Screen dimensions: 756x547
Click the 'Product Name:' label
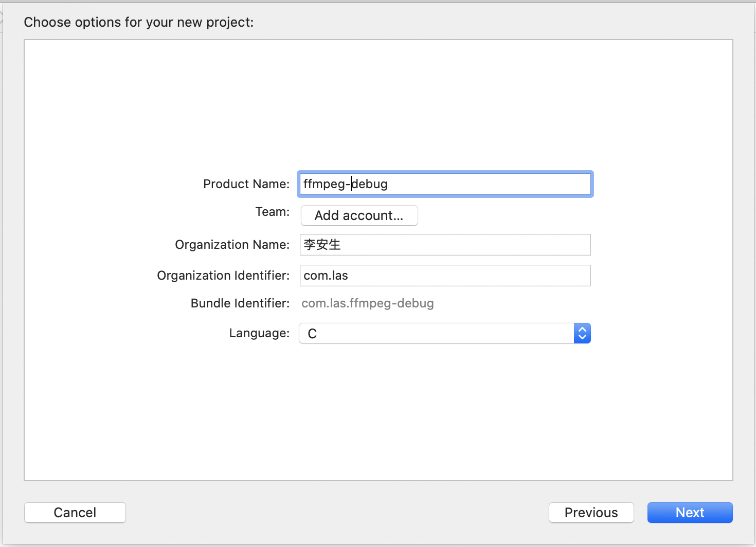pos(246,184)
